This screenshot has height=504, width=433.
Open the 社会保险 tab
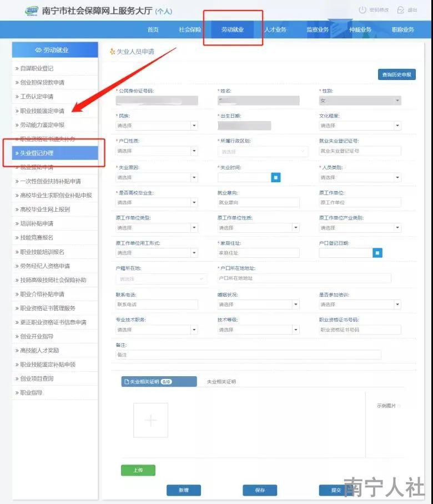tap(190, 29)
